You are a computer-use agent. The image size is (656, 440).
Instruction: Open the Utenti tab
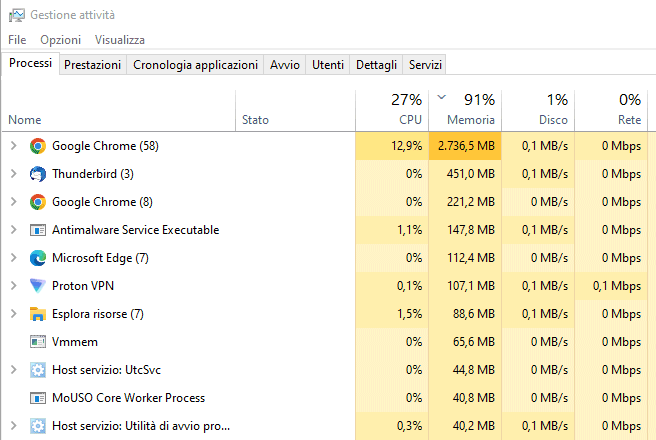click(328, 65)
